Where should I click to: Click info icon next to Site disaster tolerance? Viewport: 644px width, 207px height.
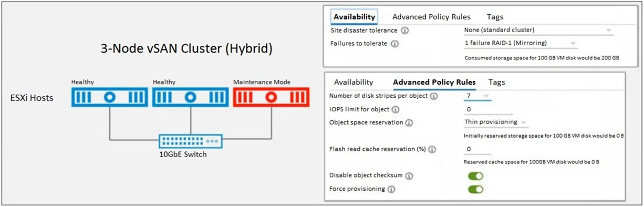point(405,30)
